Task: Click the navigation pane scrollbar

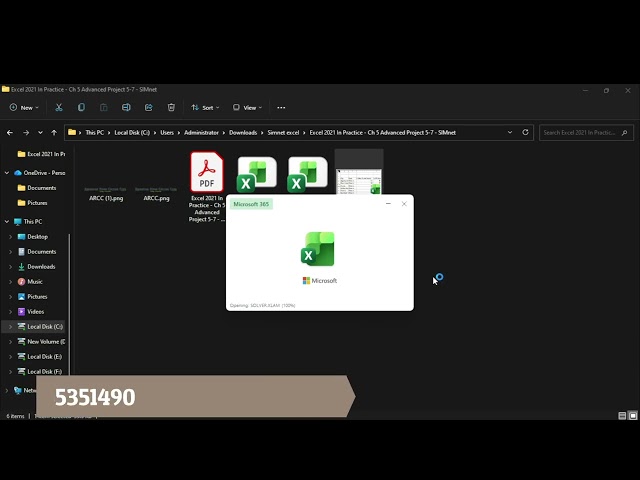Action: [x=69, y=304]
